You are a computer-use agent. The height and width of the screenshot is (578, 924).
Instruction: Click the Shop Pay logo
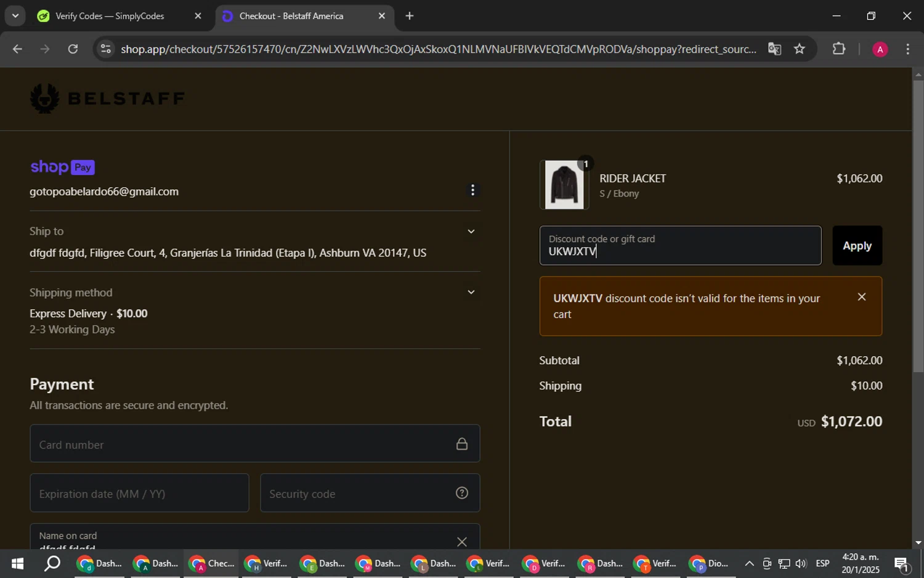click(62, 167)
